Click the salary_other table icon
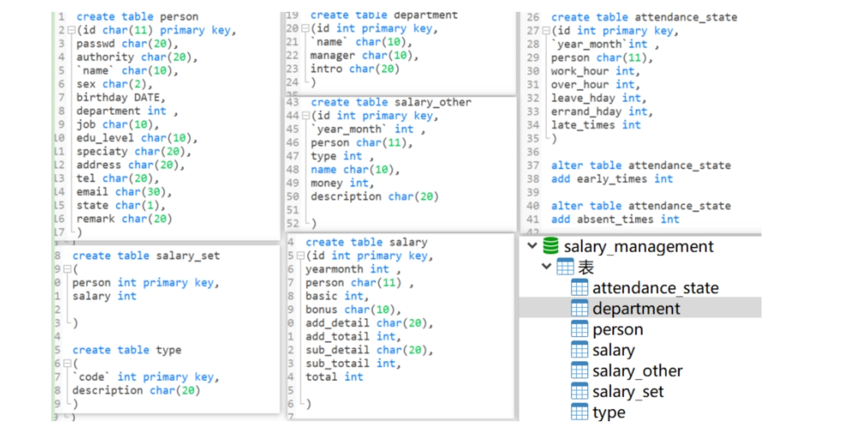 pyautogui.click(x=579, y=370)
